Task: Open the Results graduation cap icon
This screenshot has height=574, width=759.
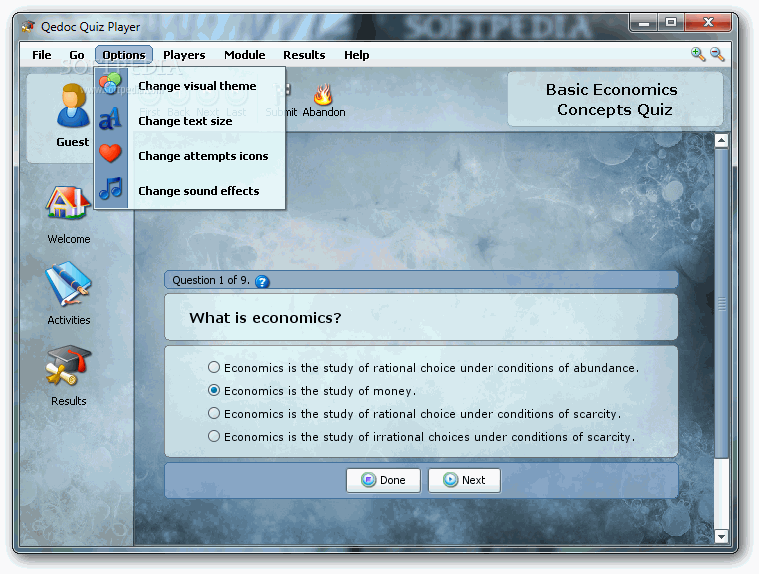Action: point(68,366)
